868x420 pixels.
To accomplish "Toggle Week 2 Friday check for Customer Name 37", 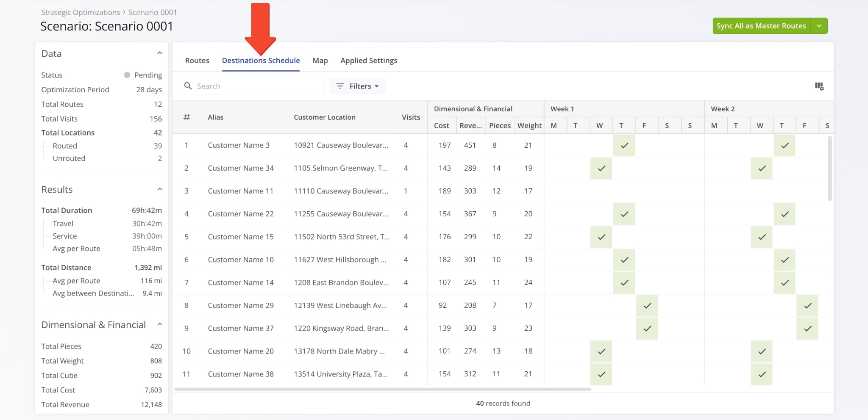I will pyautogui.click(x=807, y=329).
